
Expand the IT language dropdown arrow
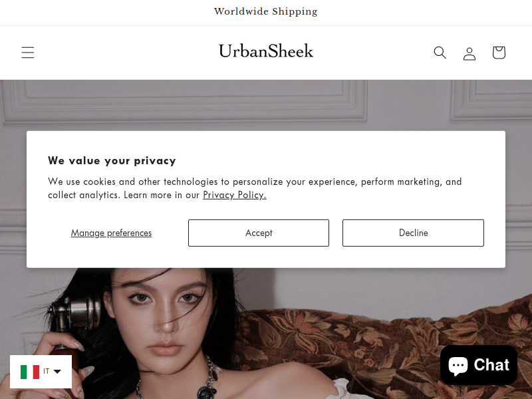click(57, 372)
